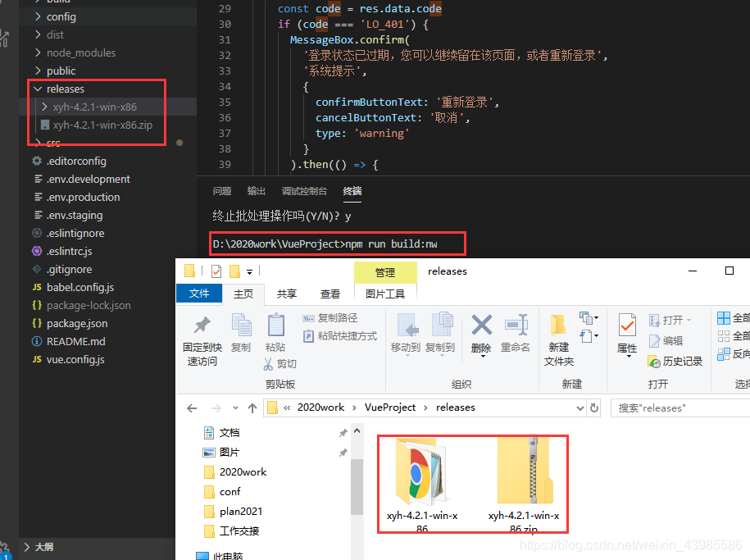Click the Refresh address bar icon

[x=594, y=407]
